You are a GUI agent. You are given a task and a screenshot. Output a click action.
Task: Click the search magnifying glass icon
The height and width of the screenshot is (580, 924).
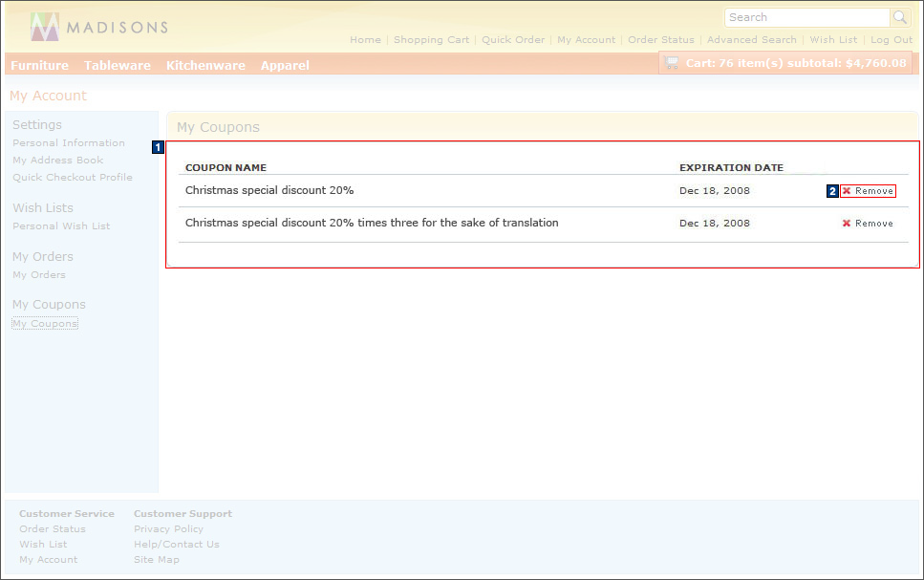(899, 17)
